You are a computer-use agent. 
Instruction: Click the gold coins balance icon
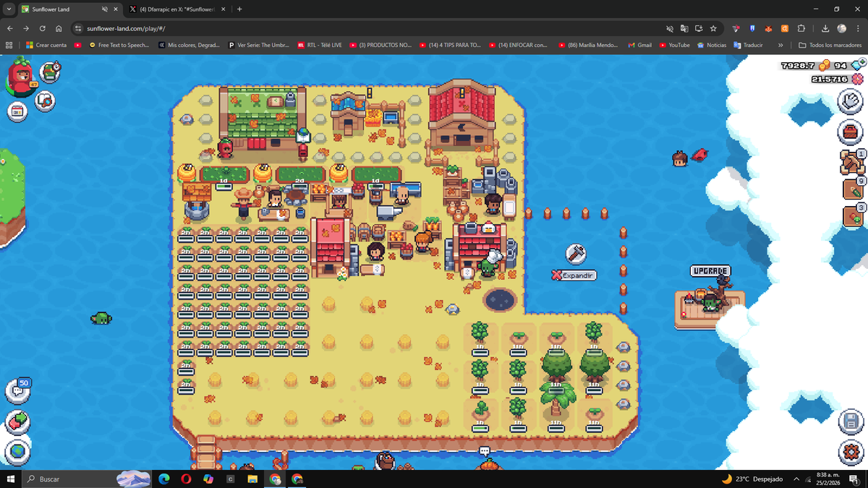(x=825, y=66)
